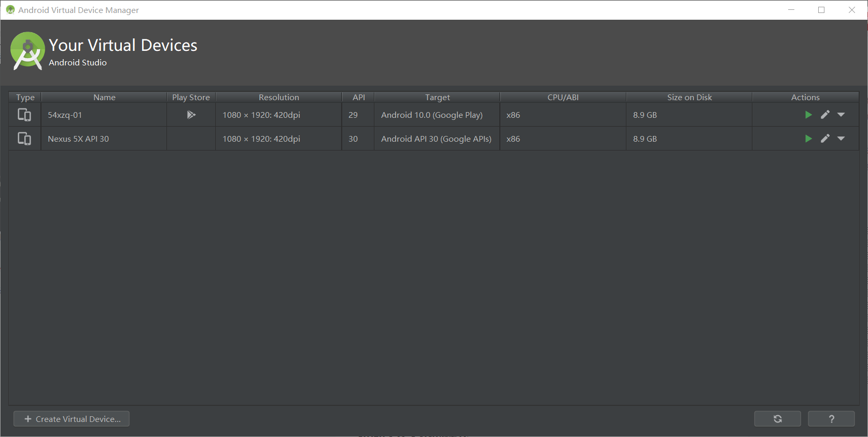Launch the Nexus 5X API 30 emulator
The height and width of the screenshot is (437, 868).
[x=808, y=139]
